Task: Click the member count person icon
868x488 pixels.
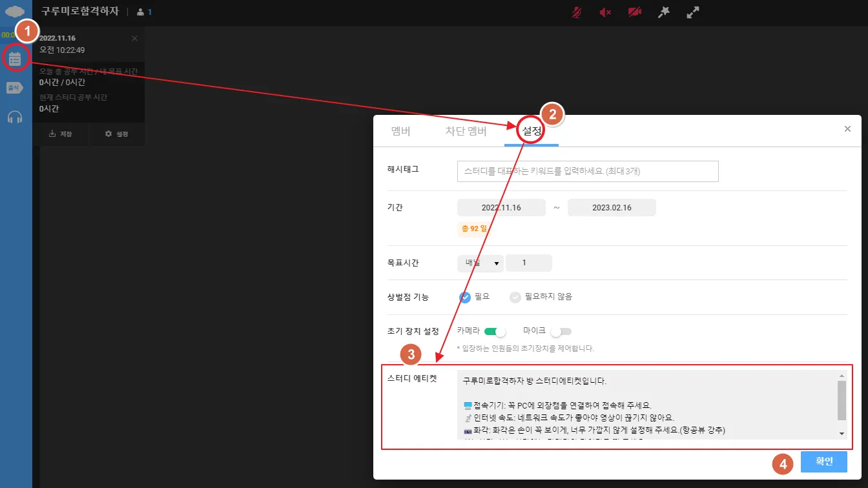Action: coord(141,12)
